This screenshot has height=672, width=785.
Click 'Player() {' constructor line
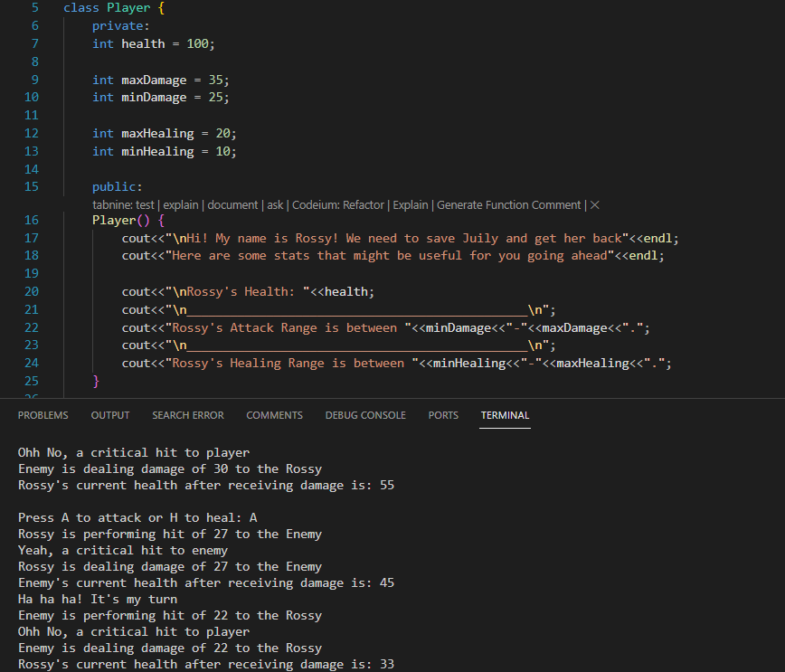[128, 221]
